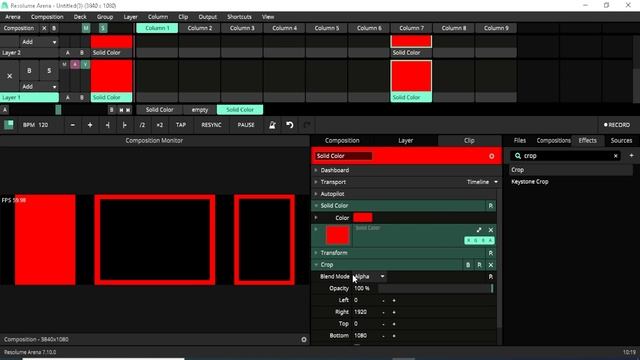
Task: Switch to the Sources tab
Action: [621, 140]
